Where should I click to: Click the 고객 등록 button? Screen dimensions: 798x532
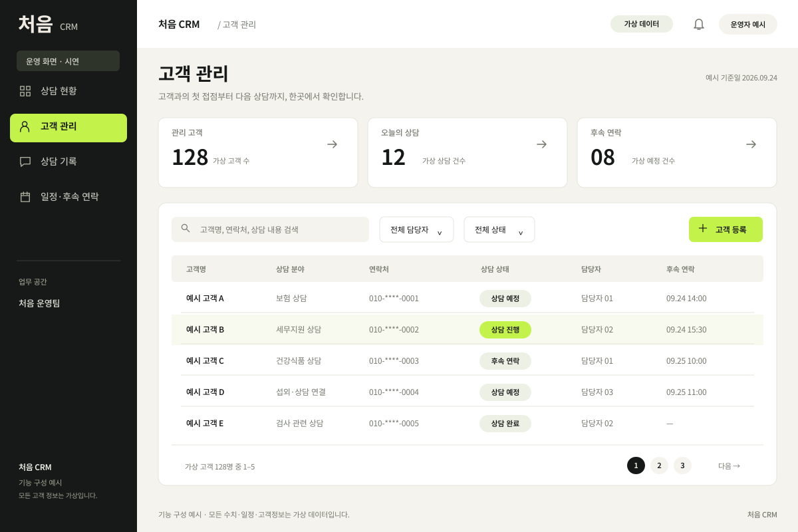click(x=726, y=229)
